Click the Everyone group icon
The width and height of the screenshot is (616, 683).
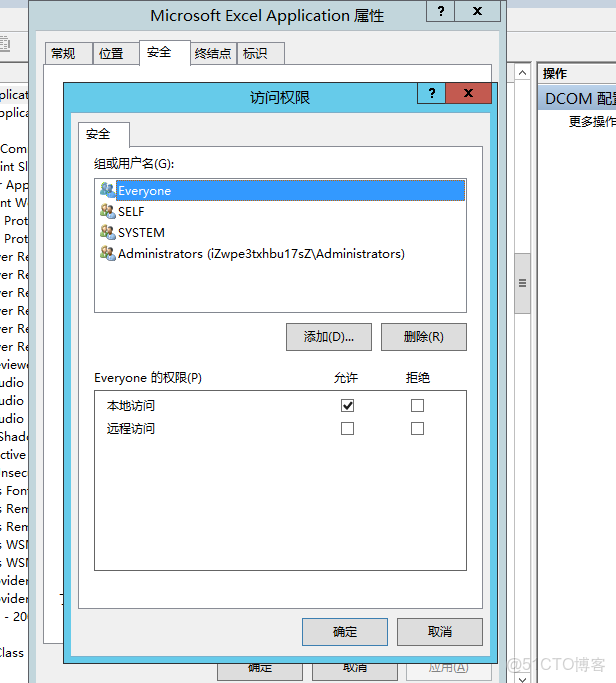(108, 189)
